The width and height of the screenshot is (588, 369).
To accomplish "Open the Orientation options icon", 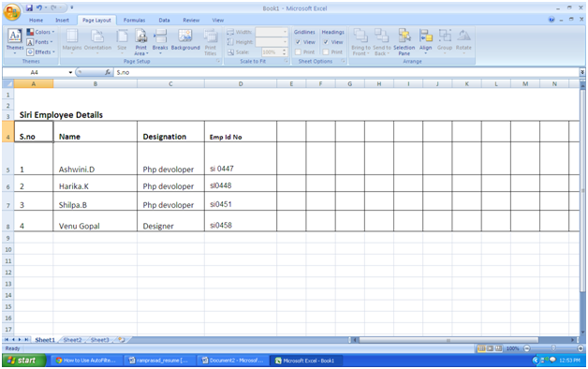I will (97, 37).
